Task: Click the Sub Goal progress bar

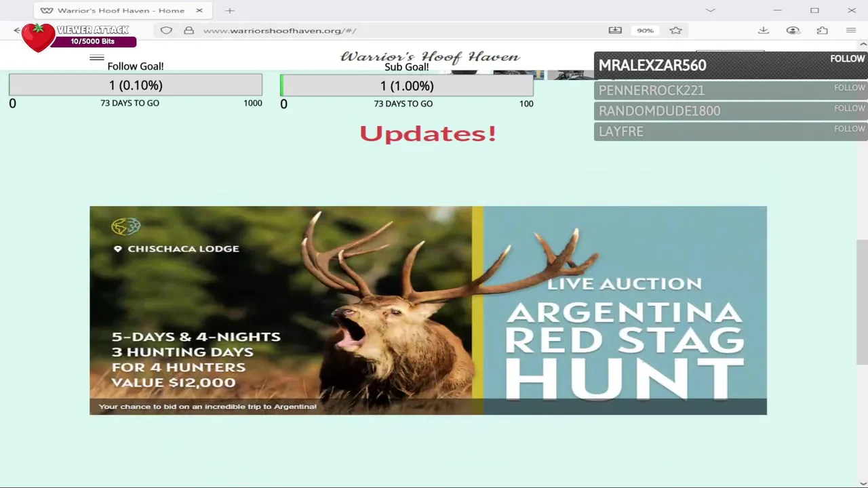Action: coord(407,85)
